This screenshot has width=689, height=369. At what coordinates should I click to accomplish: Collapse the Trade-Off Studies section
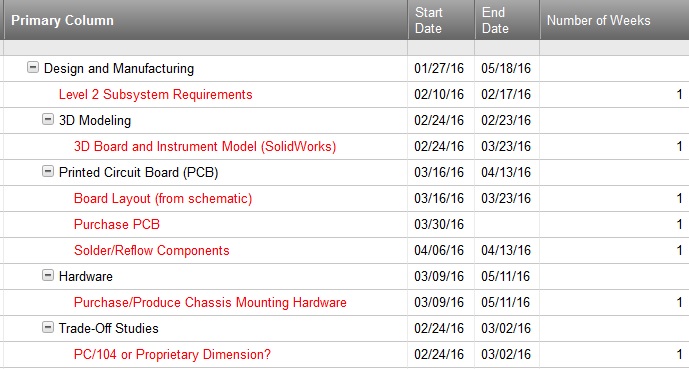pyautogui.click(x=48, y=327)
